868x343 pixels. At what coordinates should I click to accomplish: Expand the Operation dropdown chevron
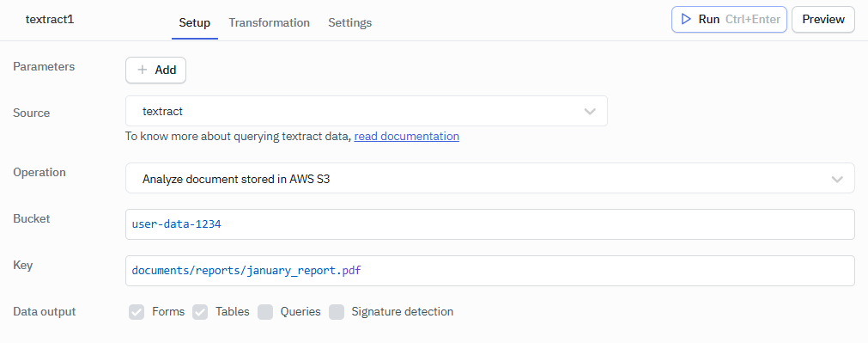837,179
